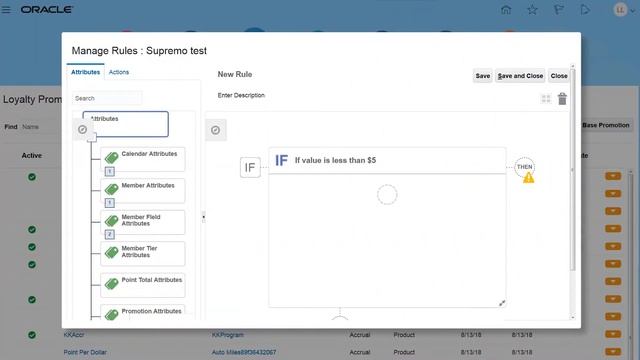
Task: Click the THEN circle node
Action: coord(524,167)
